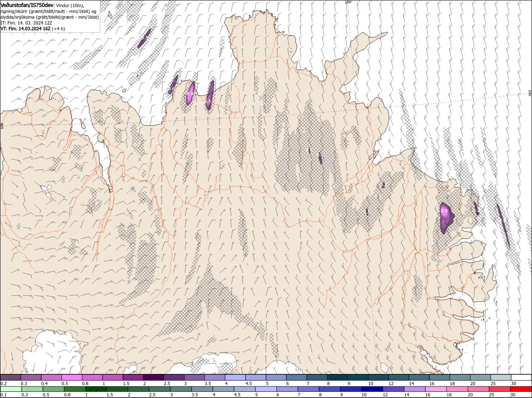
Task: Click the dark purple 2 snow-scale swatch
Action: (x=153, y=377)
